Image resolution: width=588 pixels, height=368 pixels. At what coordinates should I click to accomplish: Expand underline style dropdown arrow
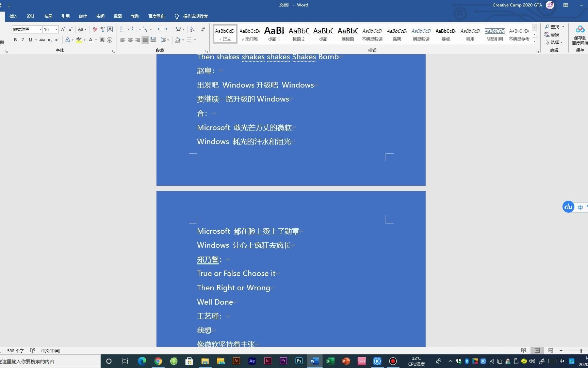(36, 40)
